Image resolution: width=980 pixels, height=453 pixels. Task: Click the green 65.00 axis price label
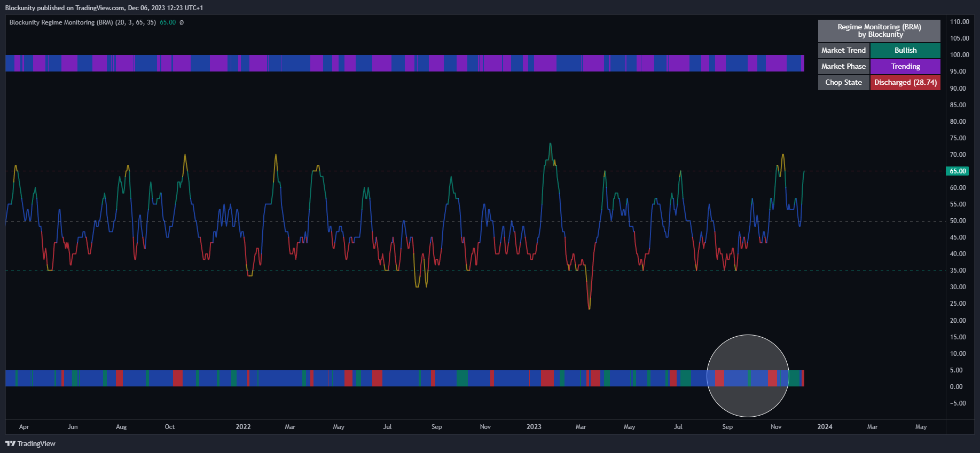958,171
